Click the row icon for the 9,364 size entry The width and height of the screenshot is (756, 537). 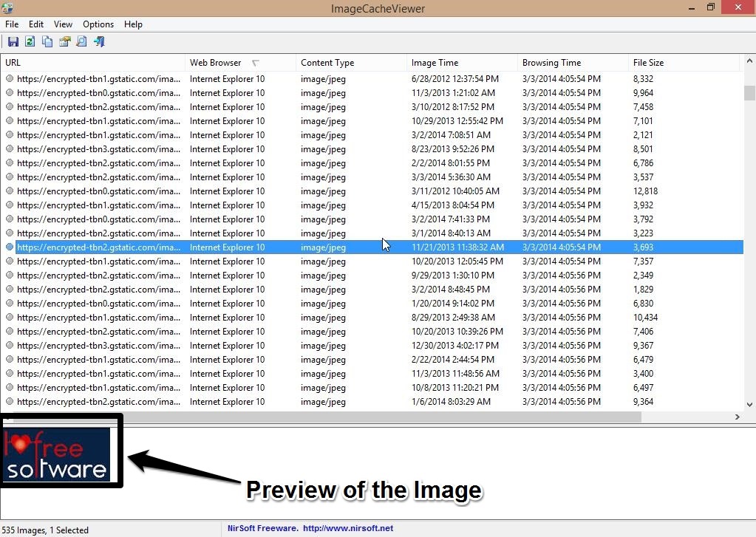click(10, 401)
